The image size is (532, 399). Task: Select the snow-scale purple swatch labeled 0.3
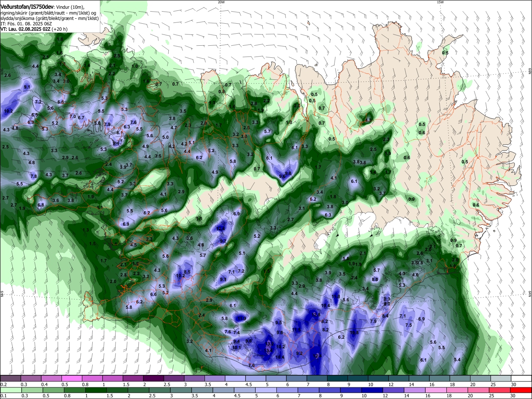(31, 379)
